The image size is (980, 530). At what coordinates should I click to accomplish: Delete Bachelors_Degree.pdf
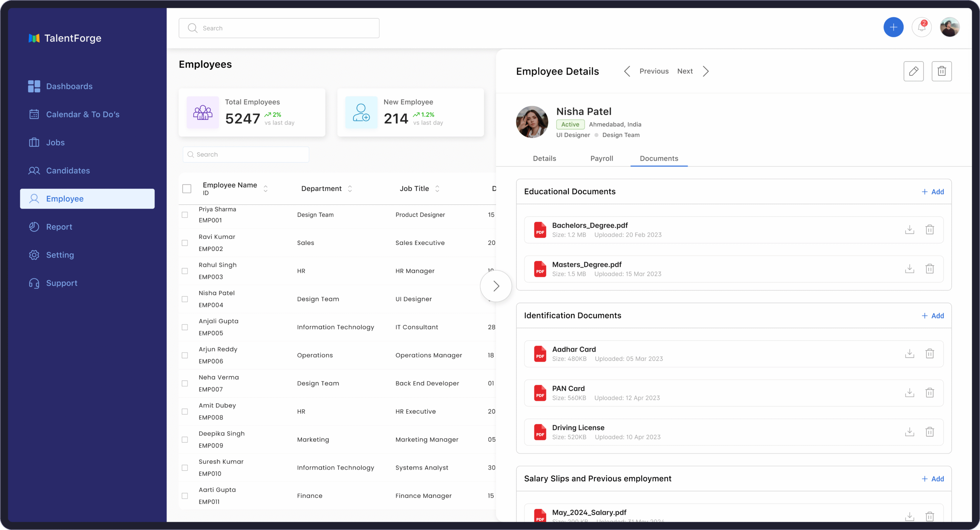(x=929, y=230)
